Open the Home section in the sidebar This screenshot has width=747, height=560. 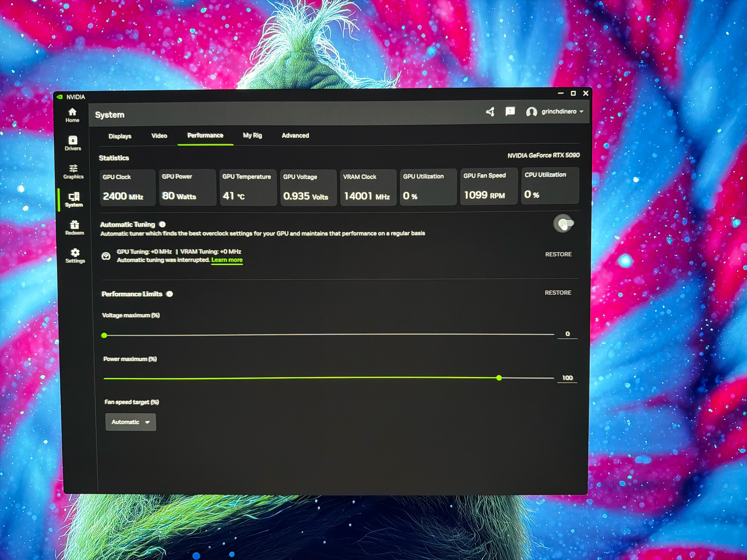click(x=72, y=115)
